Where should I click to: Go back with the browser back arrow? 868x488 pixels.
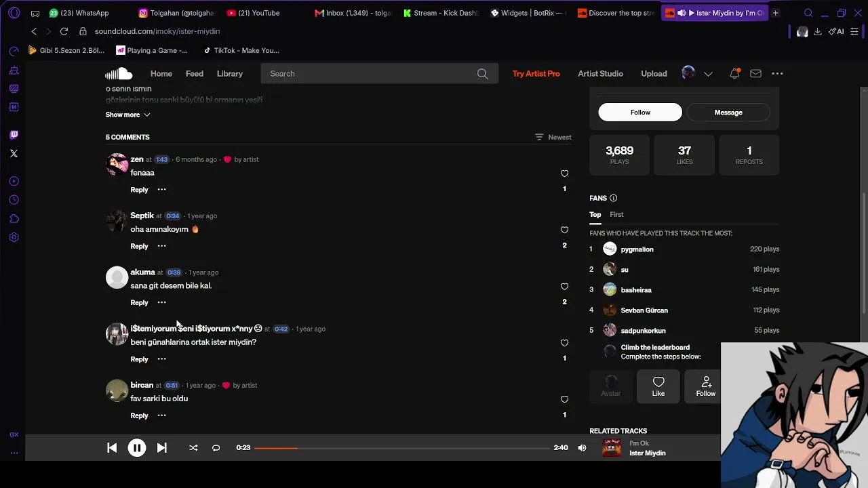click(34, 31)
